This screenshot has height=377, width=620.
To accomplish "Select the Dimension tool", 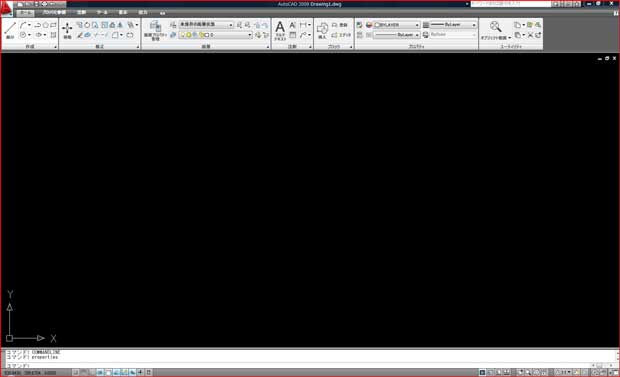I will tap(303, 25).
